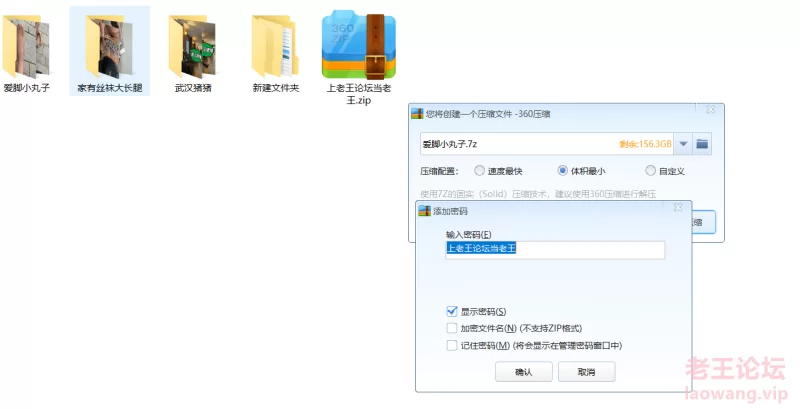Uncheck the 显示密码 checkbox
This screenshot has width=800, height=409.
452,312
